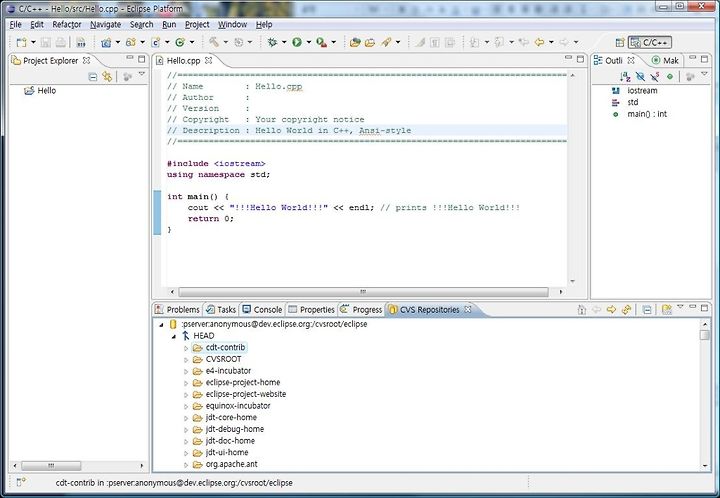Expand the CVSROOT folder node
This screenshot has height=498, width=720.
[x=186, y=359]
